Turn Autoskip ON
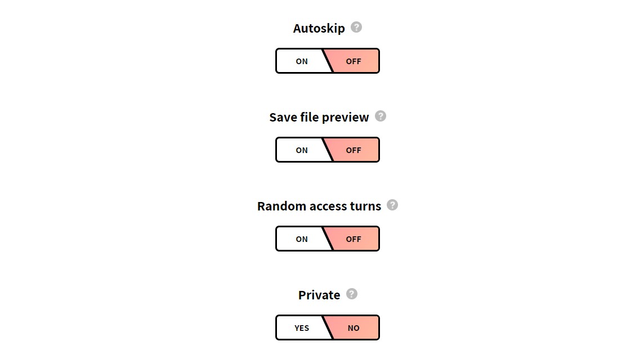 (x=302, y=61)
